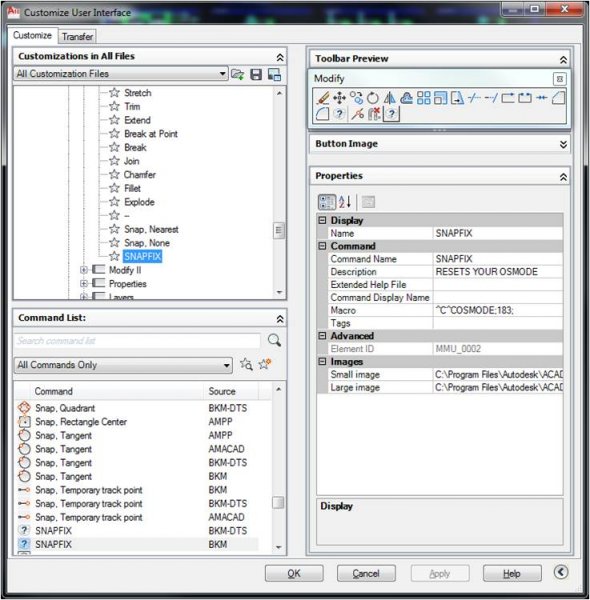Click the Trim icon in toolbar preview
This screenshot has width=590, height=600.
pos(474,98)
